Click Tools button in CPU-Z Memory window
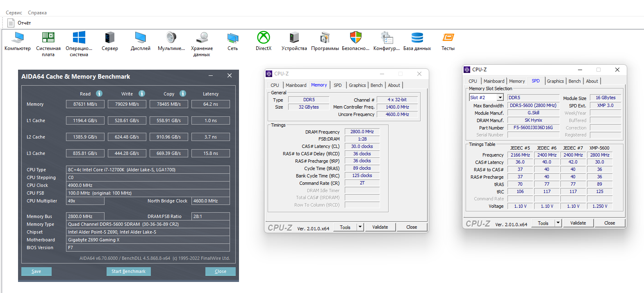Screen dimensions: 644x293 (x=345, y=227)
